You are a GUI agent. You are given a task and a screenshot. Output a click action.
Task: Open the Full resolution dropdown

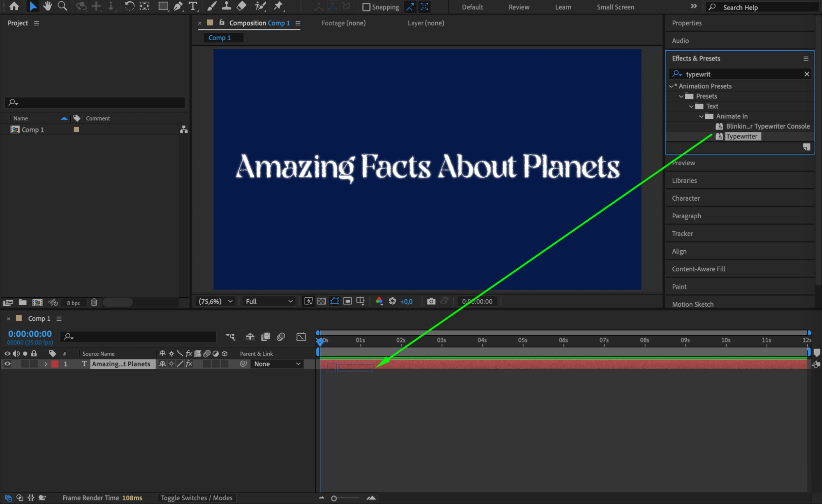[269, 301]
